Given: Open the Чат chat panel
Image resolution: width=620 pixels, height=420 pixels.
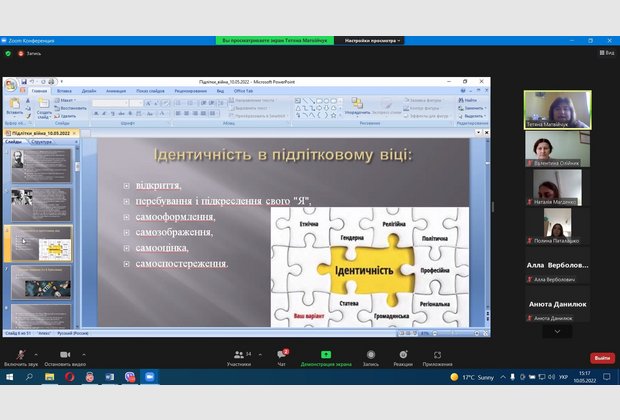Looking at the screenshot, I should (282, 355).
